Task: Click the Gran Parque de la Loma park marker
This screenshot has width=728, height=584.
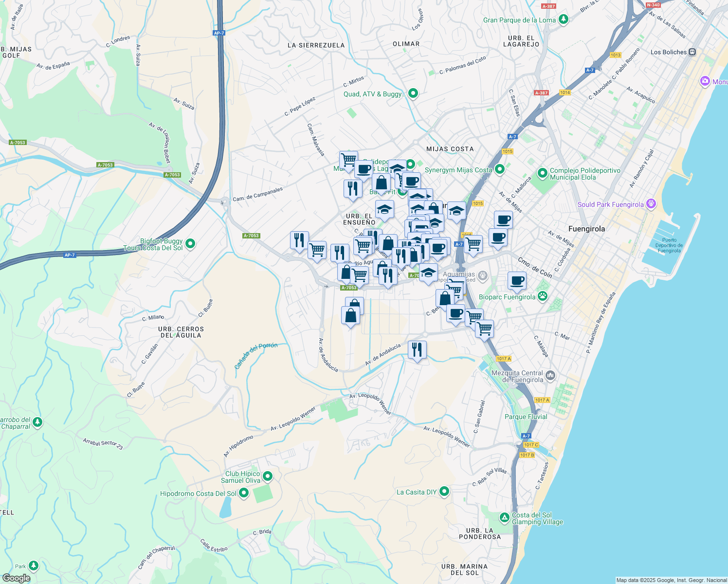Action: pyautogui.click(x=564, y=19)
